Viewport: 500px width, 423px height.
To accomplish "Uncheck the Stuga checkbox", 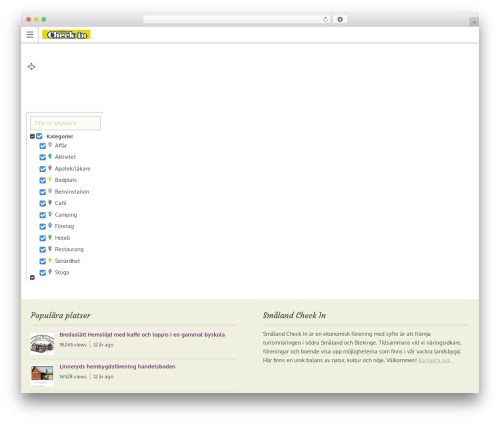I will 43,273.
